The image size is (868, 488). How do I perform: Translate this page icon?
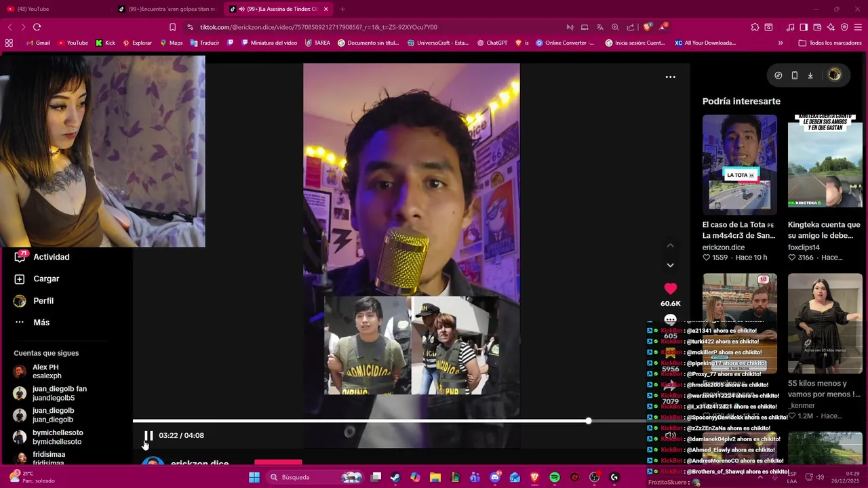(x=599, y=27)
